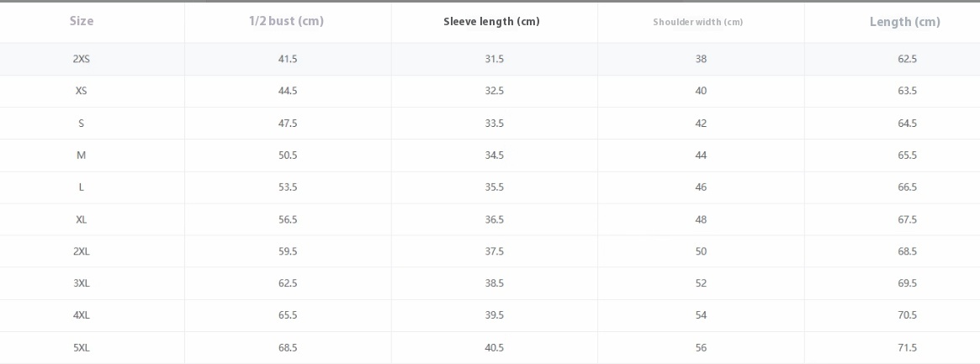The image size is (980, 364).
Task: Click the bold Sleeve length (cm) header
Action: tap(491, 22)
